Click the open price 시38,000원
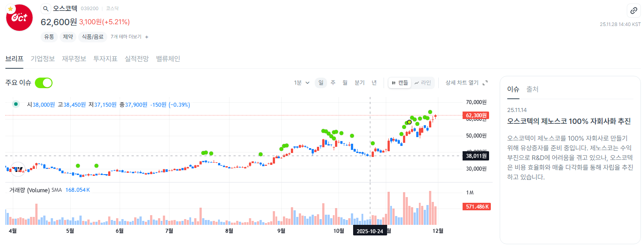The width and height of the screenshot is (644, 246). [x=41, y=105]
